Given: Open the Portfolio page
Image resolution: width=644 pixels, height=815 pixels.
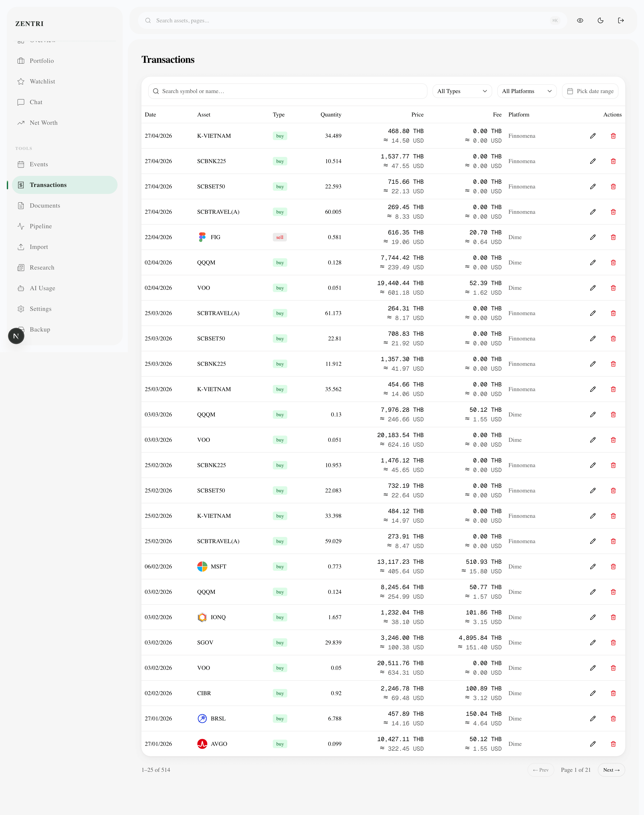Looking at the screenshot, I should (65, 61).
